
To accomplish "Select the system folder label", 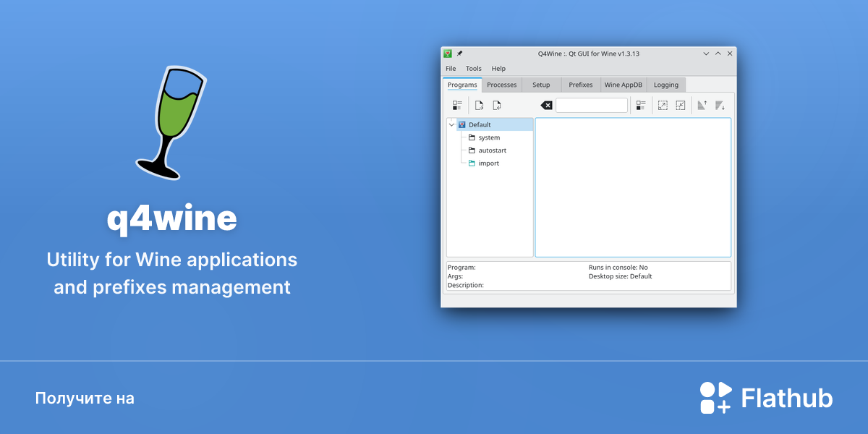I will tap(489, 137).
